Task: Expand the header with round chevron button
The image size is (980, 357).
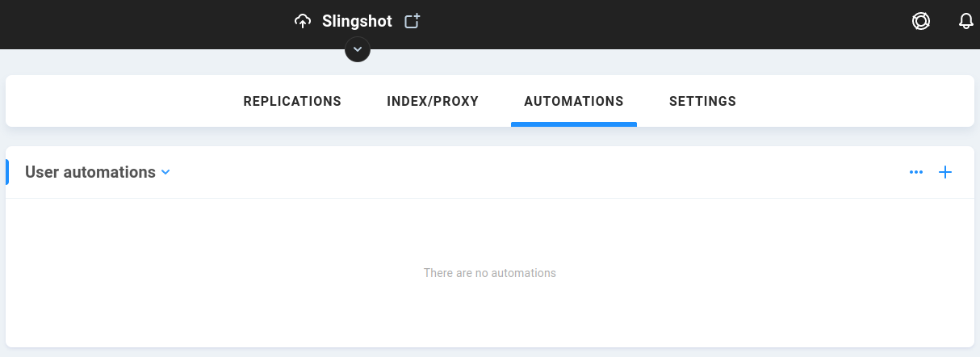Action: point(358,49)
